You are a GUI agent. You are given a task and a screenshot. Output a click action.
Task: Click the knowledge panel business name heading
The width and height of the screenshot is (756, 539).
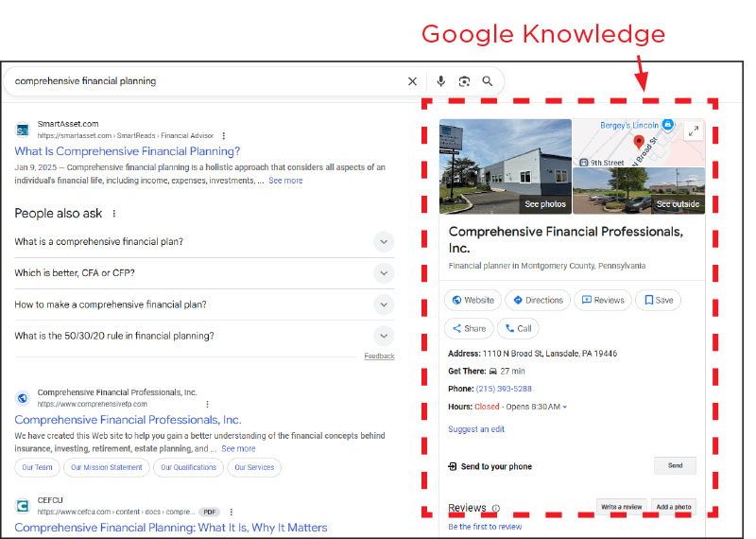[x=565, y=240]
